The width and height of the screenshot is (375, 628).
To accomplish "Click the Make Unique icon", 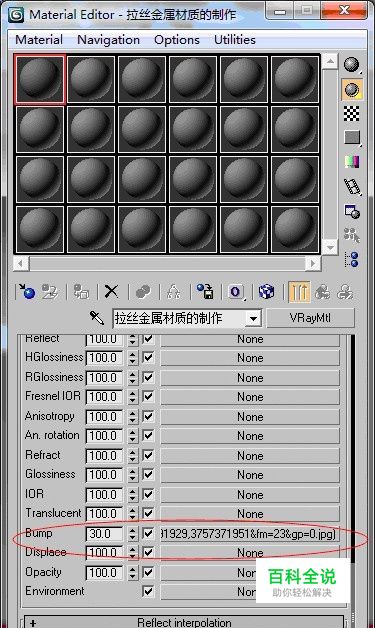I will coord(173,292).
